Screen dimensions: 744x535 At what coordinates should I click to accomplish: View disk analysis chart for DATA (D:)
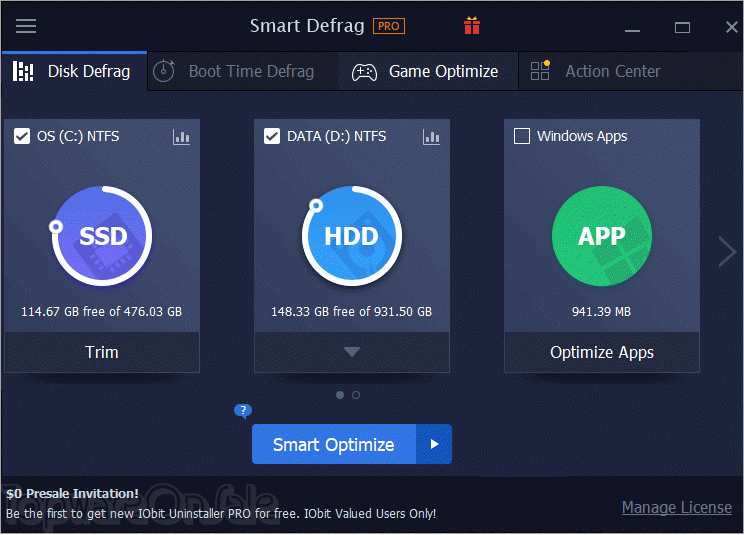click(431, 137)
